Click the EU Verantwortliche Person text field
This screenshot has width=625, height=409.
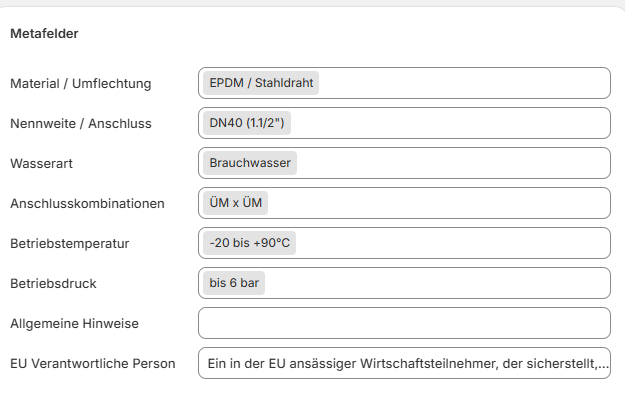pos(404,363)
